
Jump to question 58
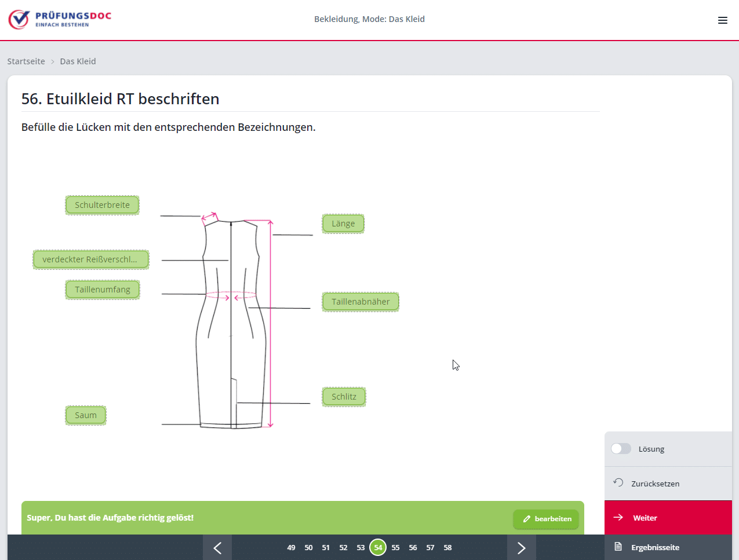click(447, 548)
